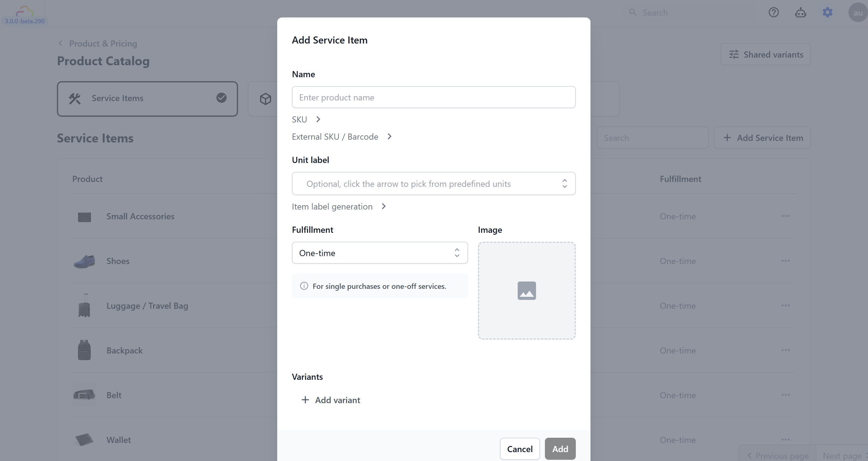Expand Item label generation section
The image size is (868, 461).
[x=338, y=206]
